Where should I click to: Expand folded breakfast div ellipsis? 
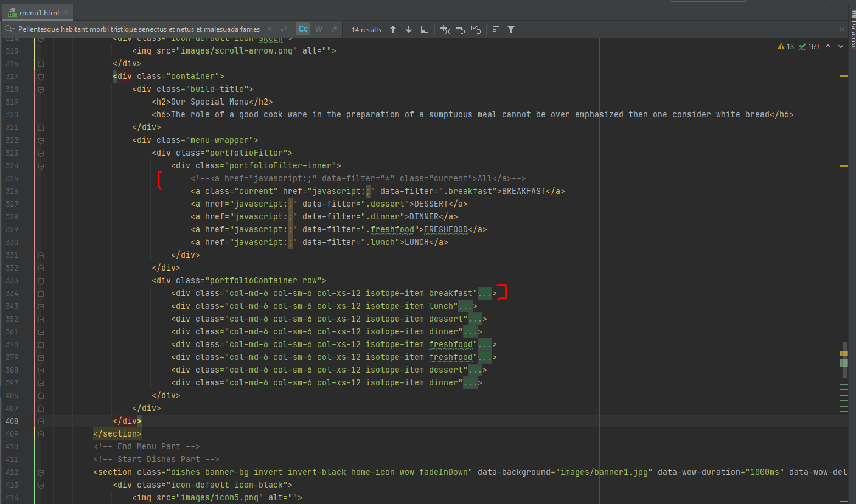coord(485,294)
